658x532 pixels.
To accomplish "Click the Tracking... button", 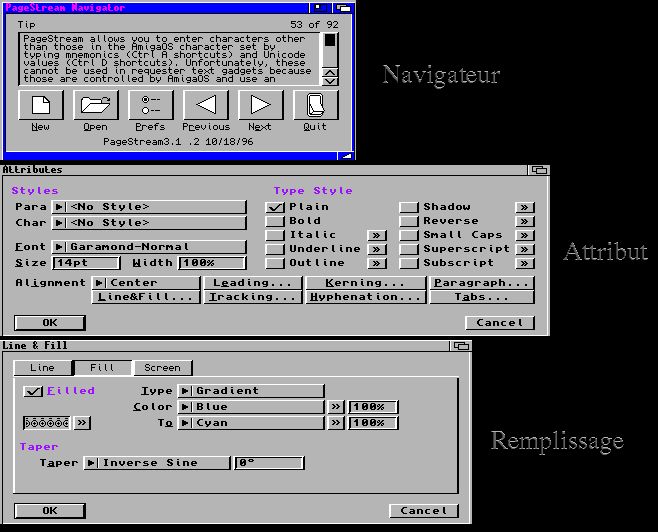I will click(253, 297).
